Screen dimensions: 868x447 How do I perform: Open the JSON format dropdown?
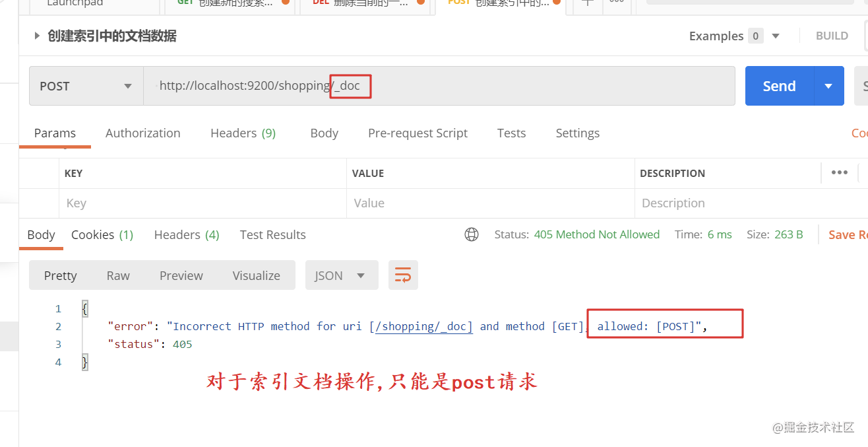tap(342, 275)
